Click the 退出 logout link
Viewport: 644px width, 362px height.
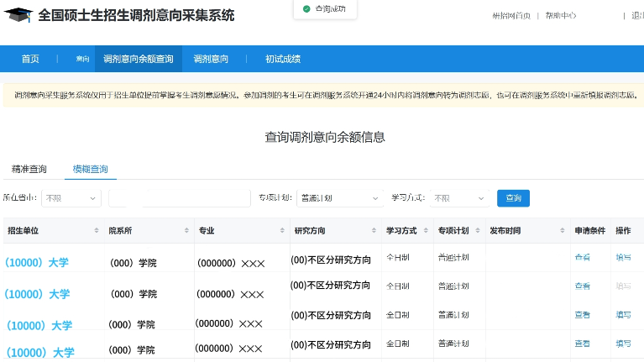[637, 16]
